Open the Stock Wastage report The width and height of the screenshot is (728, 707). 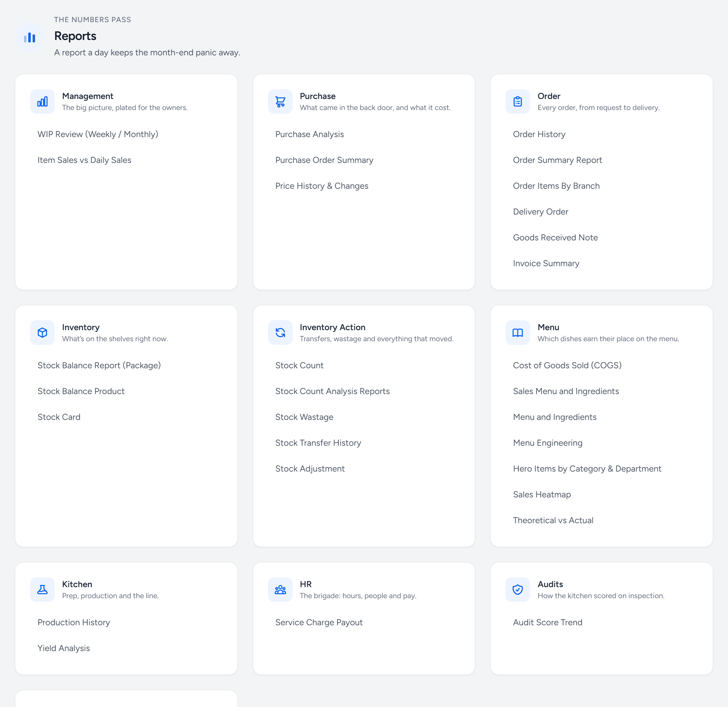[304, 417]
